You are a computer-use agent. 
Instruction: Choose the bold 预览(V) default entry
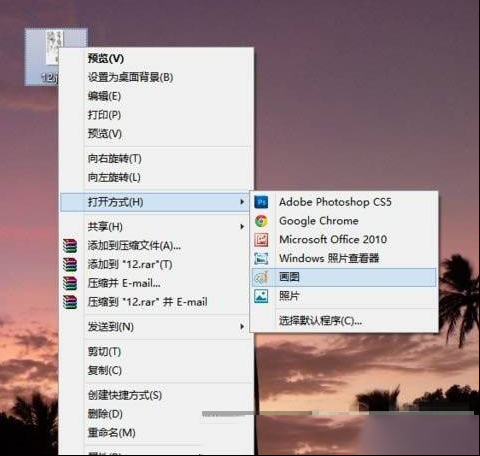106,58
